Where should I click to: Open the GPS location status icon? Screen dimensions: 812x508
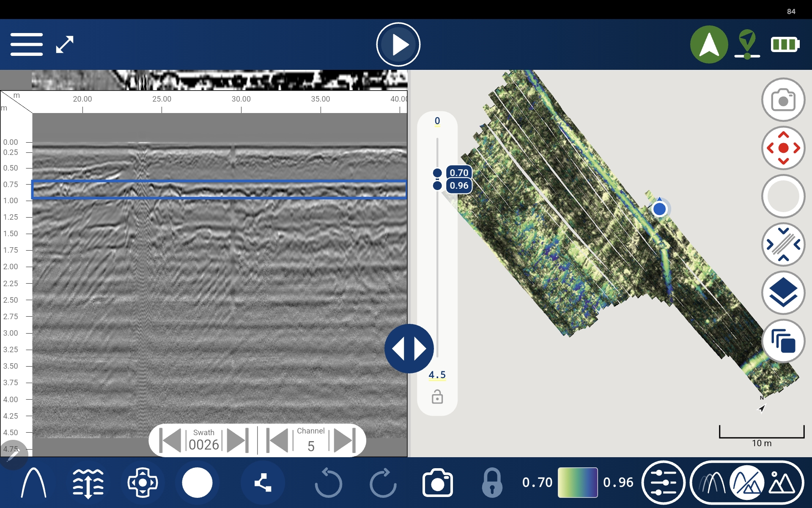(747, 44)
